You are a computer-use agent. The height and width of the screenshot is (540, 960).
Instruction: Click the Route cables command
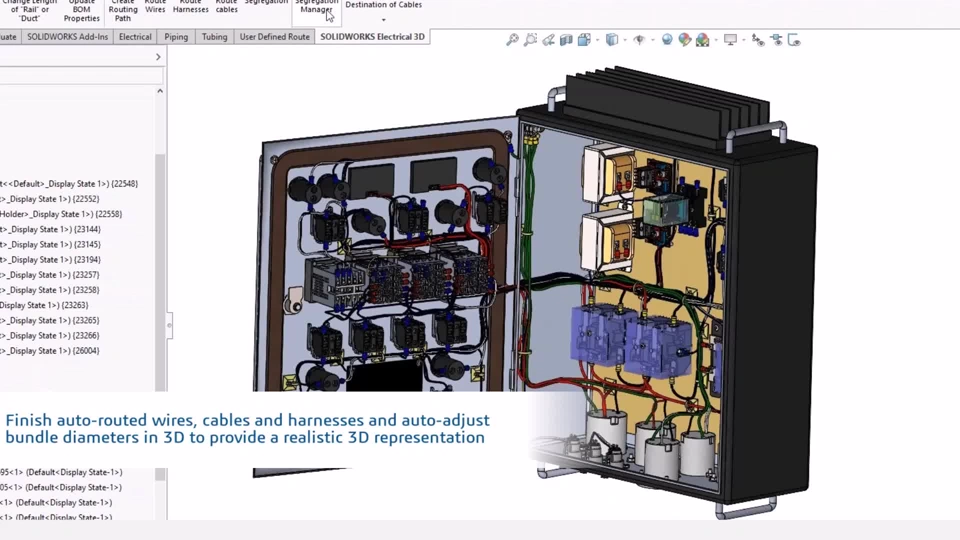tap(227, 7)
